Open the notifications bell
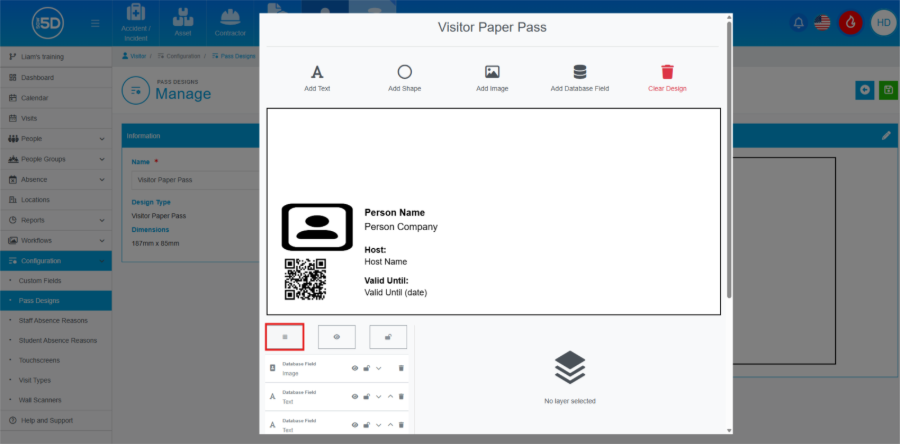The image size is (903, 444). click(x=798, y=23)
